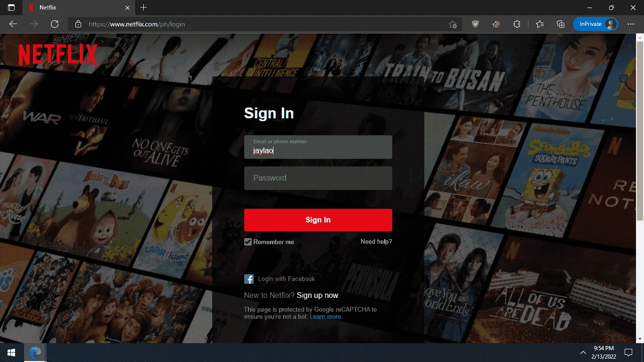
Task: Focus the Password field
Action: (x=318, y=178)
